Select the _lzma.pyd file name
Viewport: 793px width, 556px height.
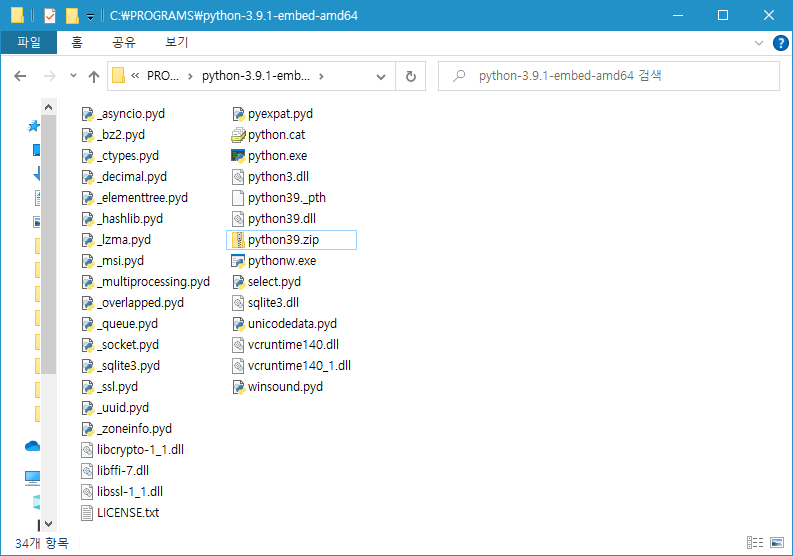tap(124, 240)
